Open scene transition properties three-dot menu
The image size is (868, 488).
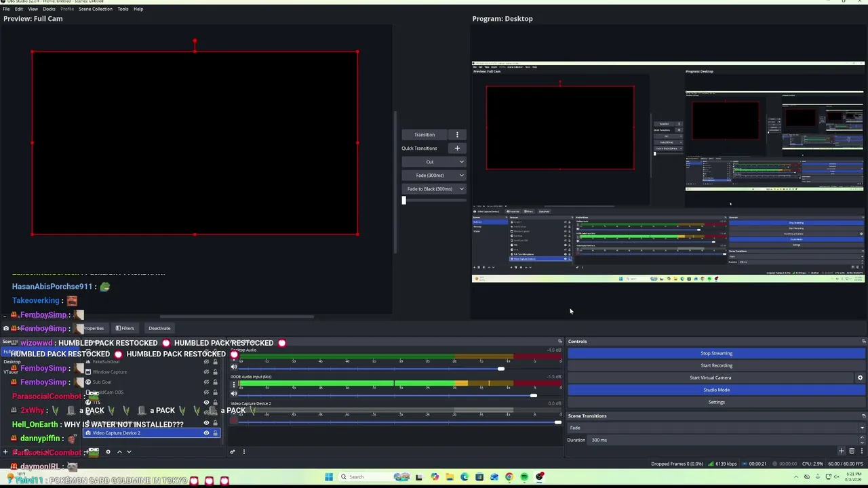coord(861,451)
